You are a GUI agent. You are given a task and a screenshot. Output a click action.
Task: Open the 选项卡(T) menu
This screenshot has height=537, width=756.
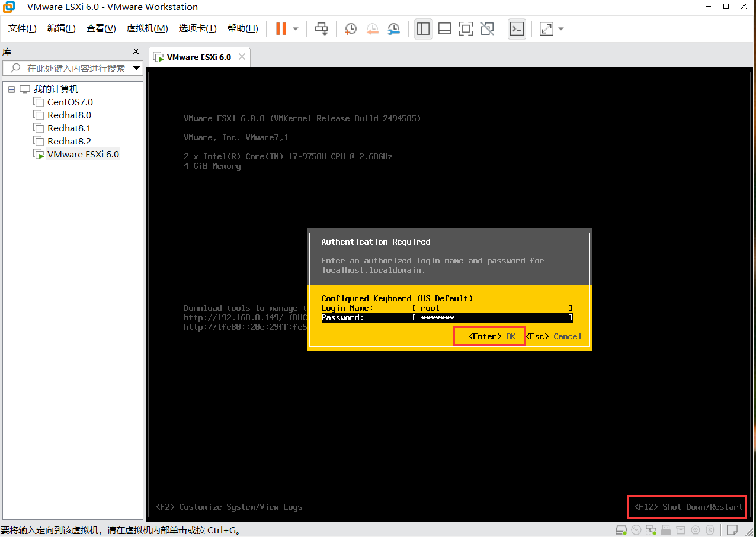[x=198, y=28]
